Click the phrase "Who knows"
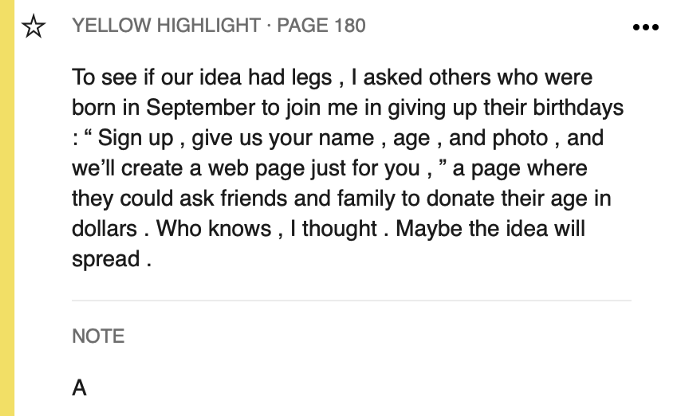The height and width of the screenshot is (416, 700). point(213,229)
